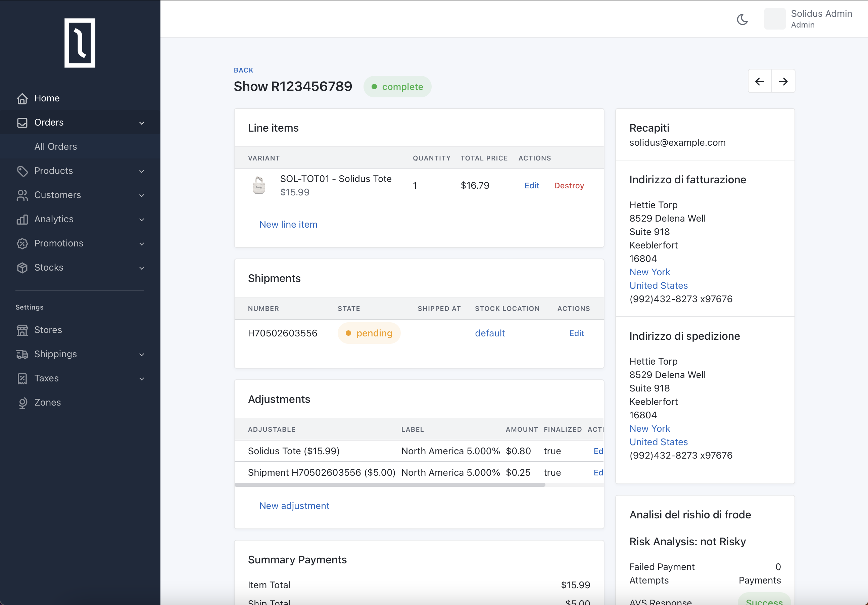Expand the Stocks menu chevron
868x605 pixels.
tap(142, 268)
